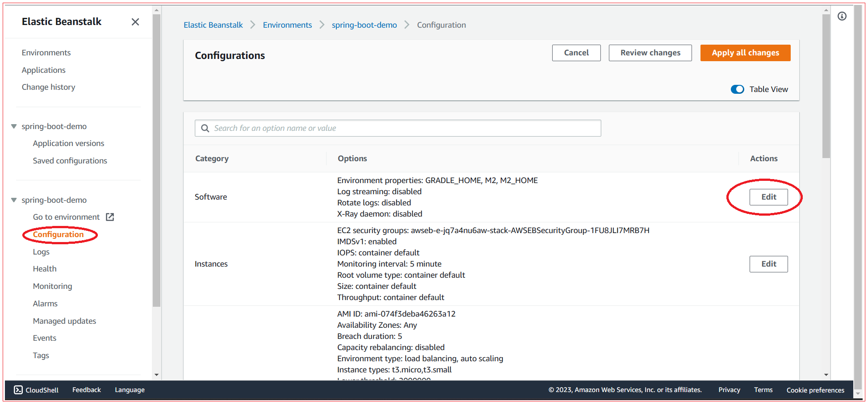Click the option search field
This screenshot has width=868, height=405.
click(398, 128)
